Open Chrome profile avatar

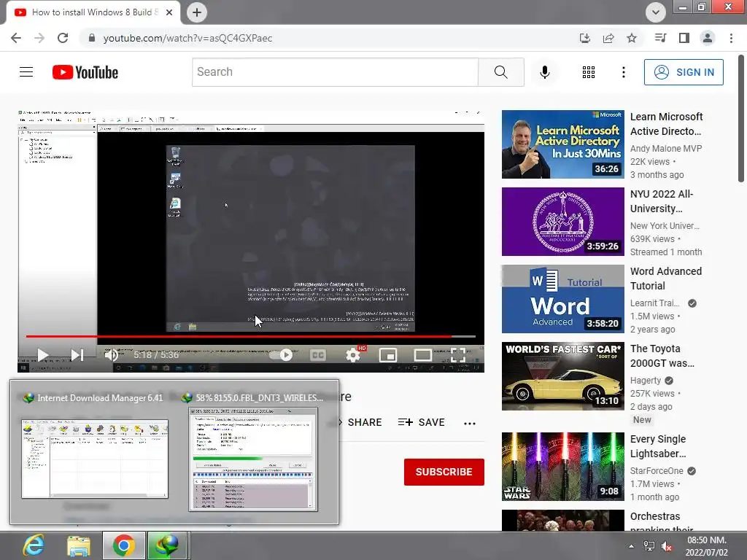point(708,38)
